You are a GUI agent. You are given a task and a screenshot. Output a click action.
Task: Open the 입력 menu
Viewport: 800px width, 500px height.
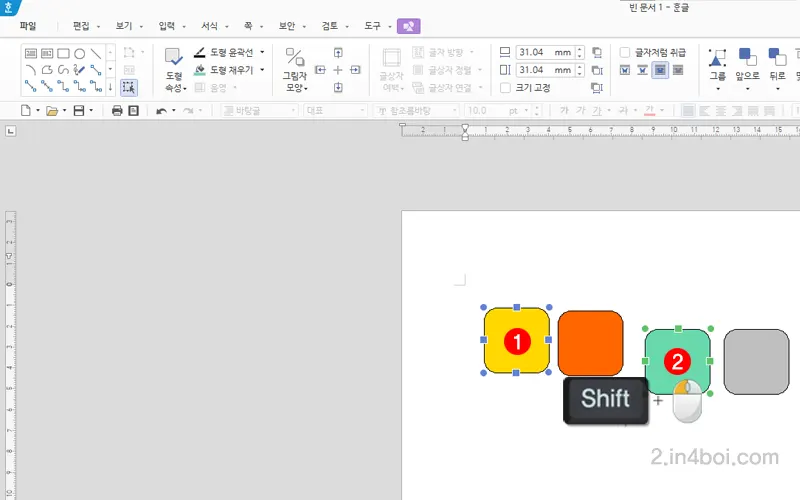click(x=167, y=26)
